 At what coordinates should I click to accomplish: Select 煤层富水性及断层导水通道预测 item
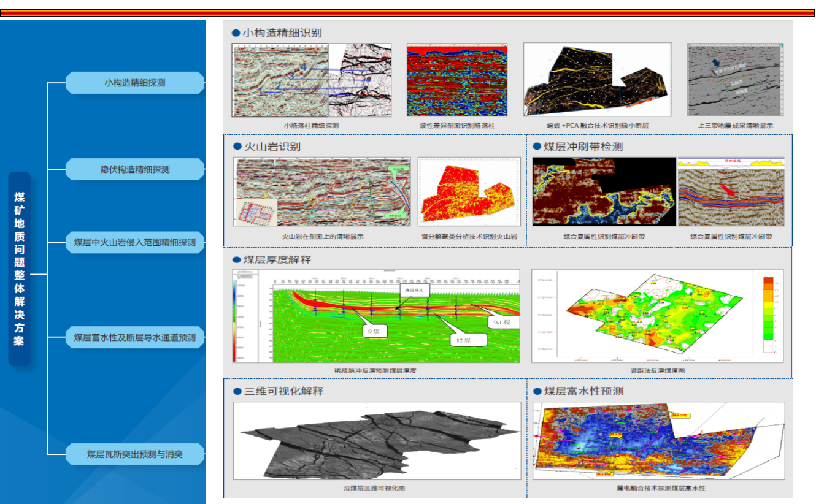click(x=134, y=337)
